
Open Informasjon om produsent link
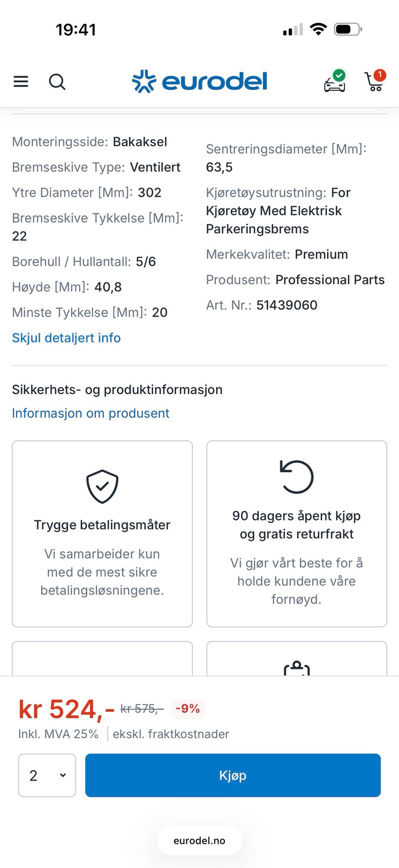tap(91, 413)
